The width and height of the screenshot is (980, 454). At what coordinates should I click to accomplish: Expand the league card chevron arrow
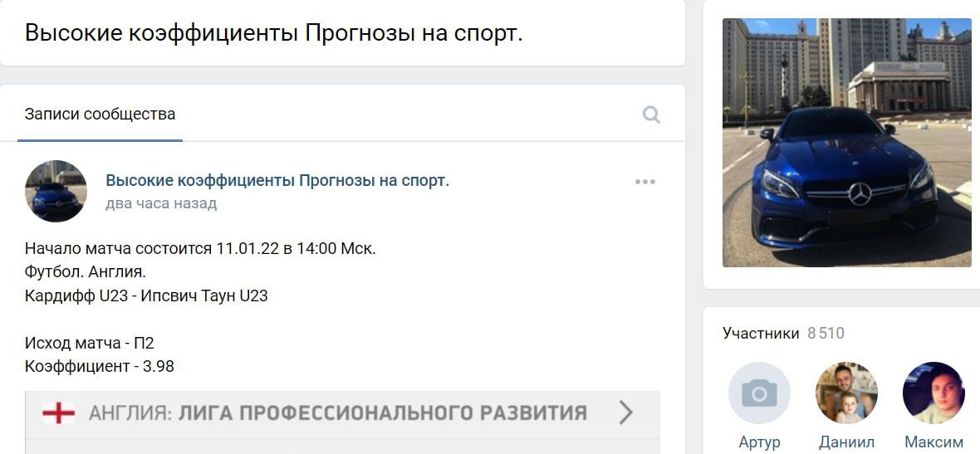click(625, 413)
